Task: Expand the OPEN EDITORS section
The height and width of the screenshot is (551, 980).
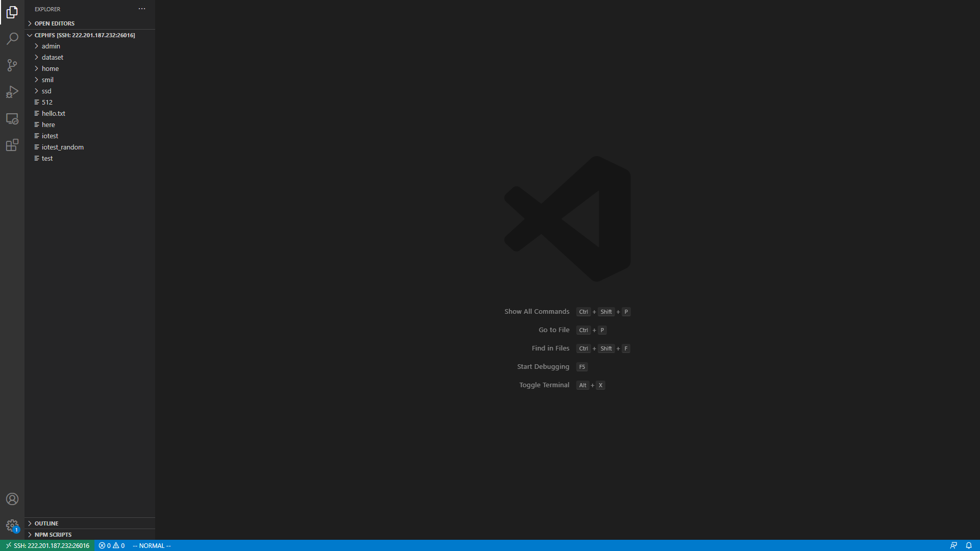Action: coord(54,23)
